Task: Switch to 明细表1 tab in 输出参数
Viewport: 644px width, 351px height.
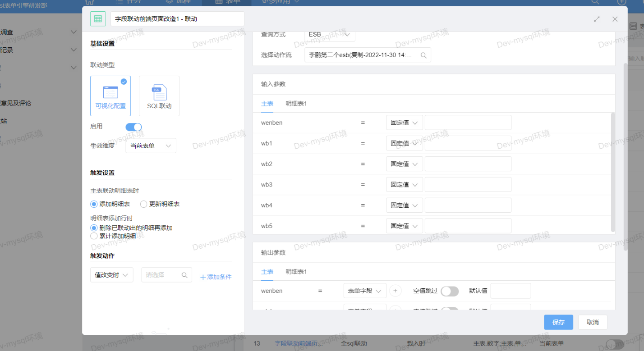Action: pos(296,272)
